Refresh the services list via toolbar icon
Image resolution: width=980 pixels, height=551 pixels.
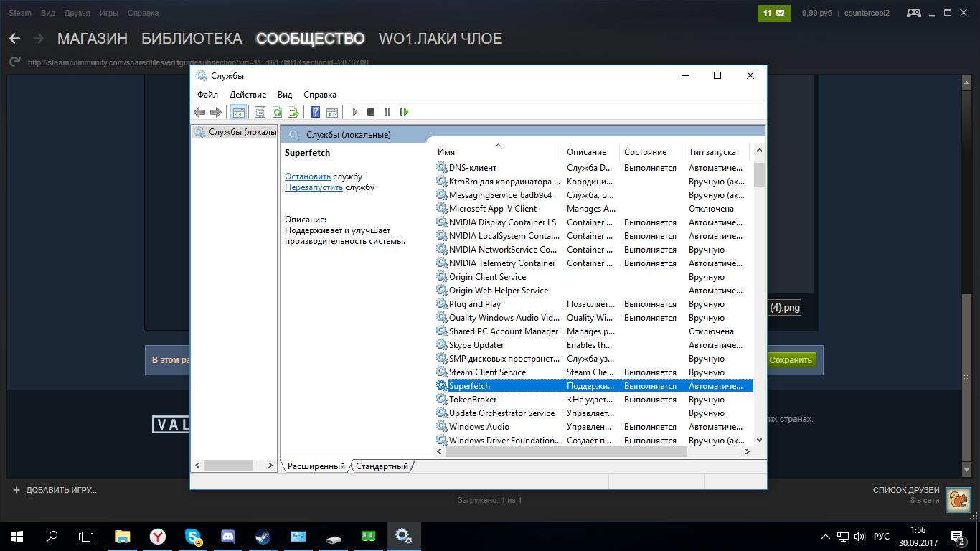276,112
